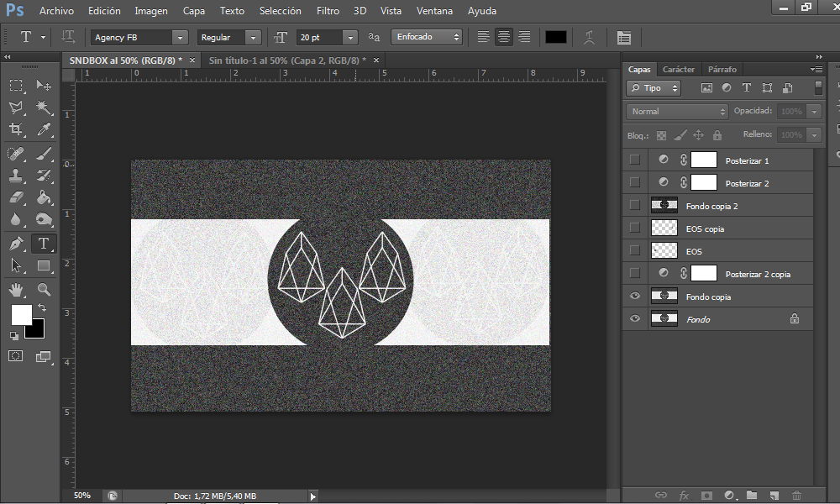Screen dimensions: 840x504
Task: Change screen mode icon in toolbox
Action: (44, 357)
